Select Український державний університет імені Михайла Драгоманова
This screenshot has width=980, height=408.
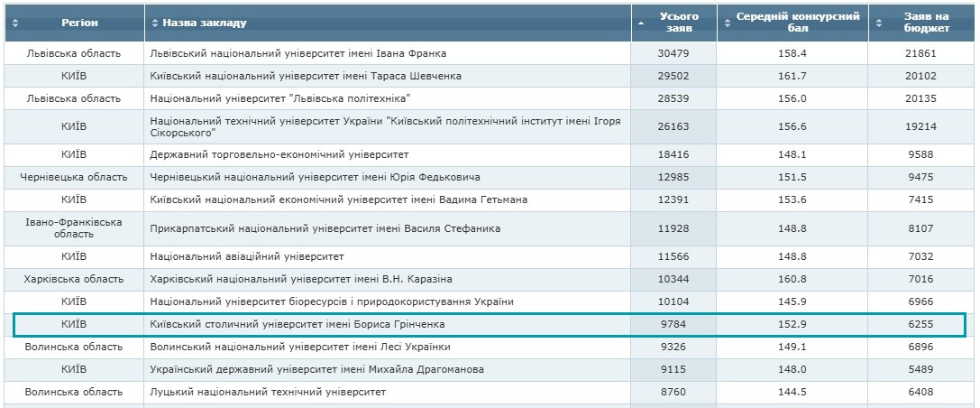316,369
